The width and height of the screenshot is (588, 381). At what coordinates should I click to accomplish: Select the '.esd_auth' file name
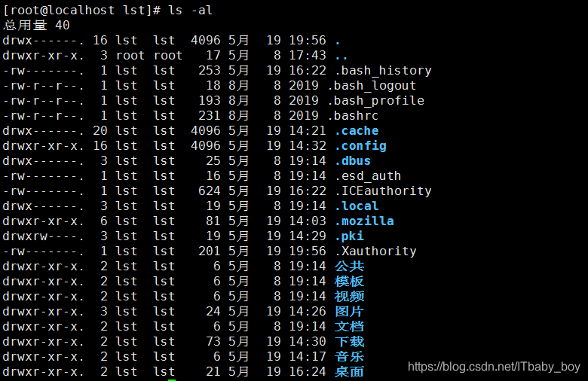[x=368, y=175]
